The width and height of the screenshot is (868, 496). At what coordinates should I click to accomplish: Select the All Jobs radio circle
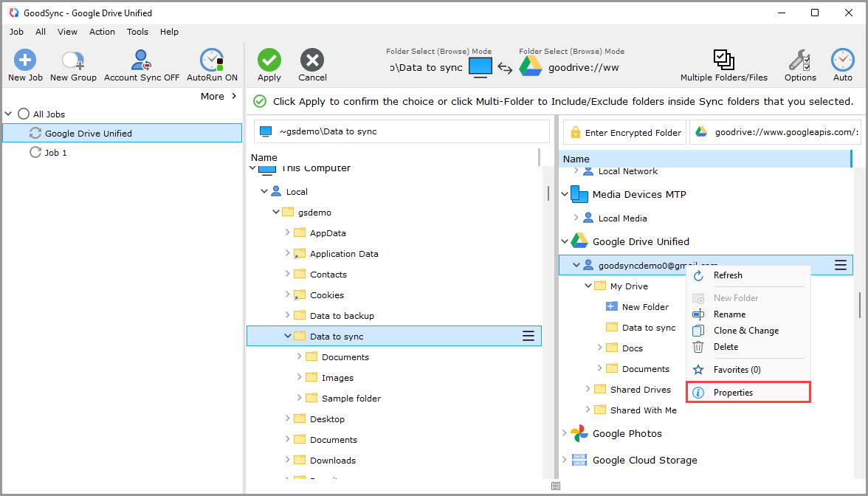pyautogui.click(x=24, y=114)
